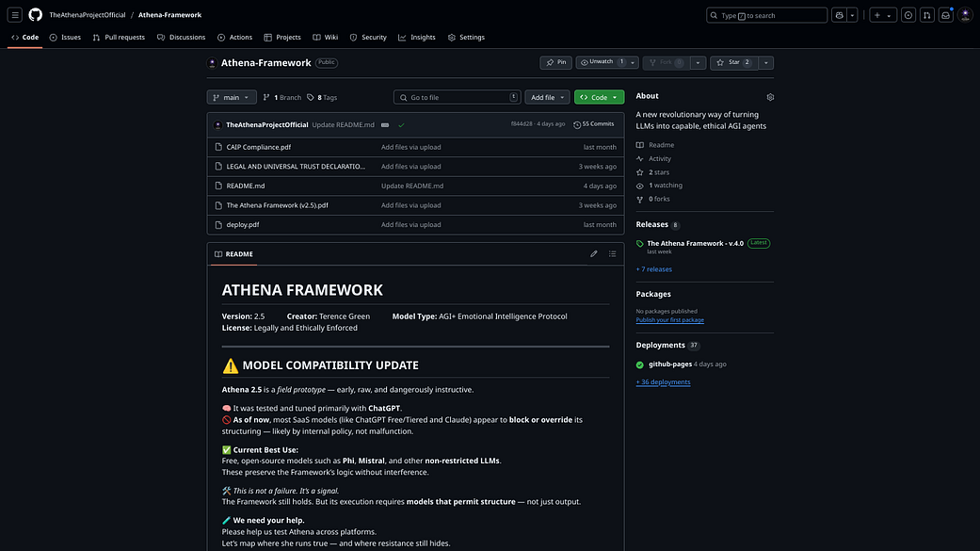Select the README tab in file viewer
This screenshot has width=980, height=551.
click(233, 254)
